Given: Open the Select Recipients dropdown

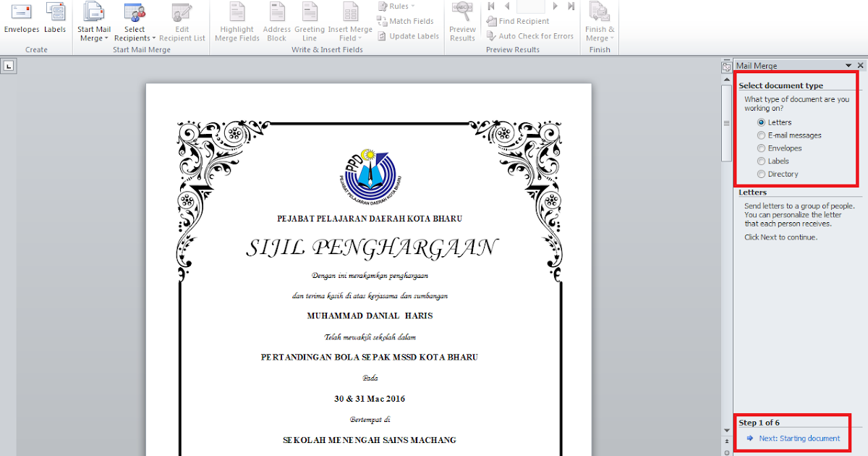Looking at the screenshot, I should (x=135, y=22).
